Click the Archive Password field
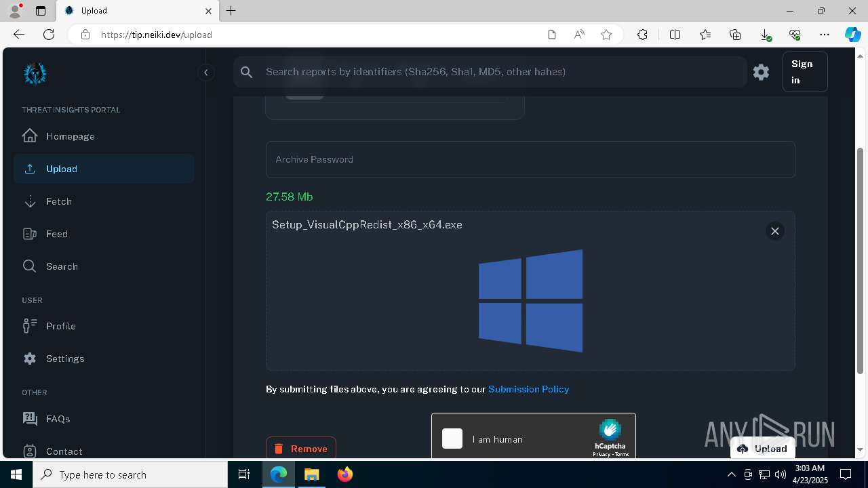 530,159
